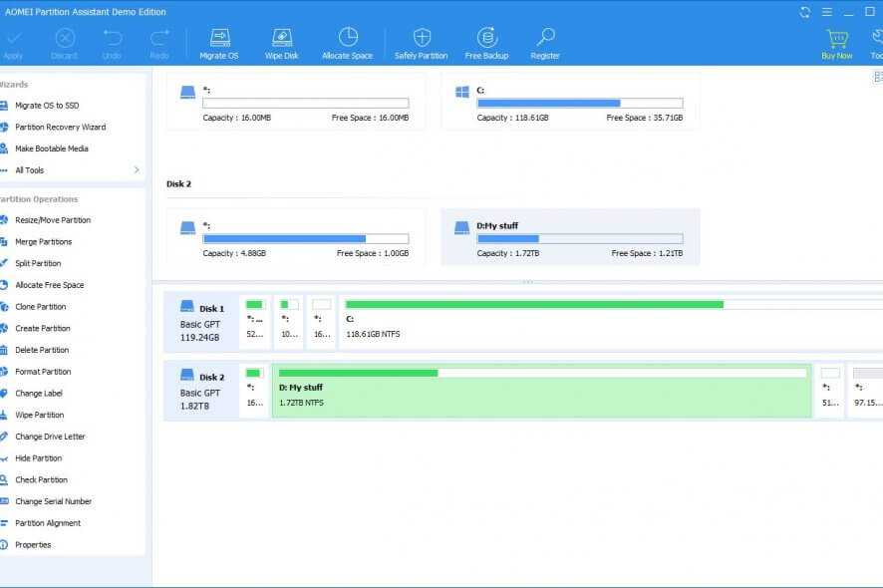
Task: Click Split Partition in the sidebar
Action: click(x=38, y=263)
